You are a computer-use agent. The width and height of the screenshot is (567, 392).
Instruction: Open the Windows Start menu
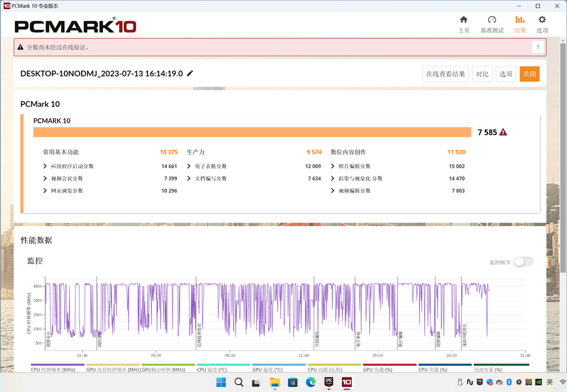click(x=221, y=382)
